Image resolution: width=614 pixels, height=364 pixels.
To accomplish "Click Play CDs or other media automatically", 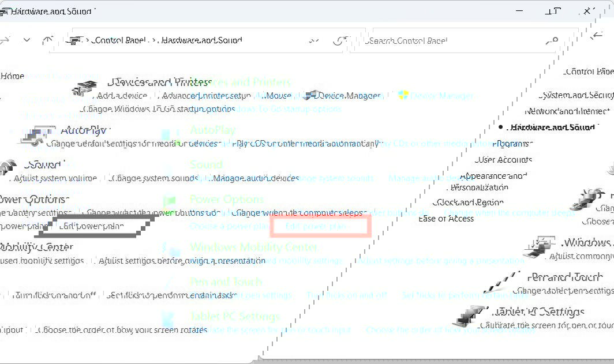I will pos(305,144).
